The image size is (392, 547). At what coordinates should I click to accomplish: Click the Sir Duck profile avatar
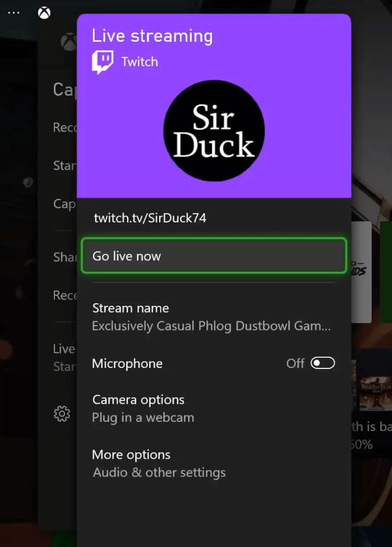click(x=214, y=131)
